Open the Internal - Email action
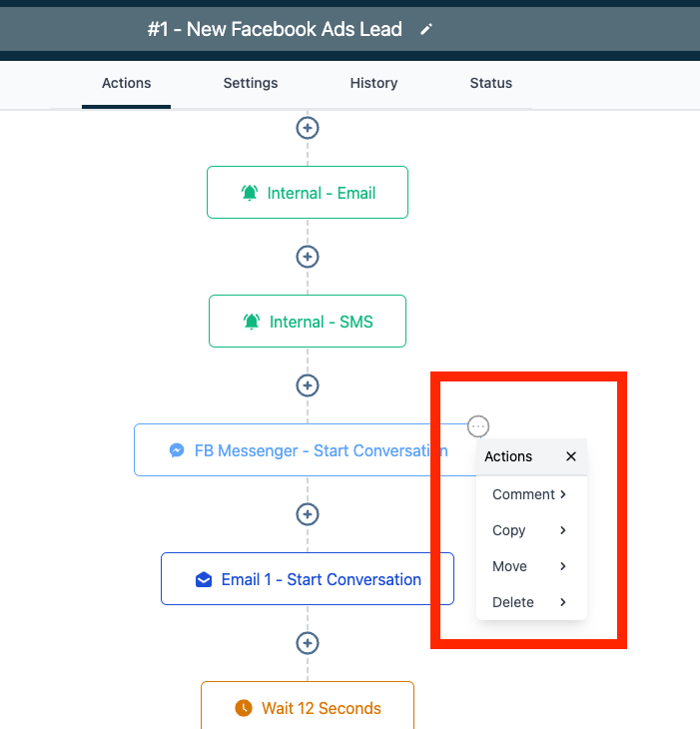Screen dimensions: 700x729 pos(308,193)
